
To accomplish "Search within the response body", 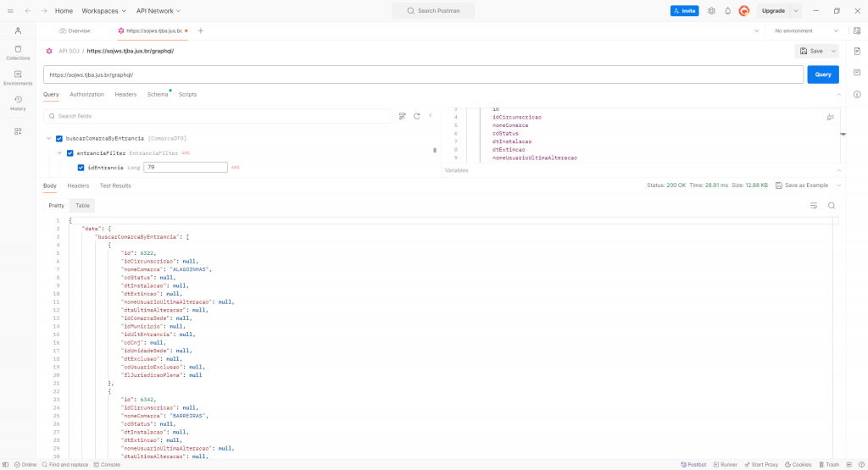I will pos(832,206).
